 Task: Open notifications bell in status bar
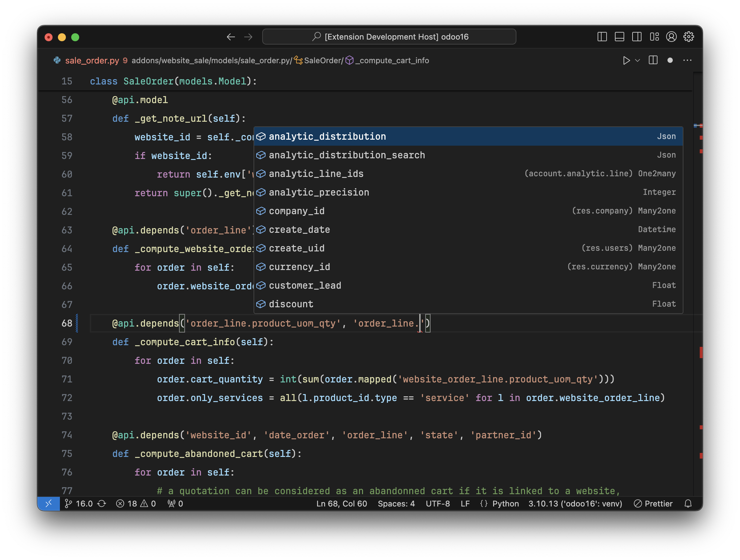[x=688, y=503]
